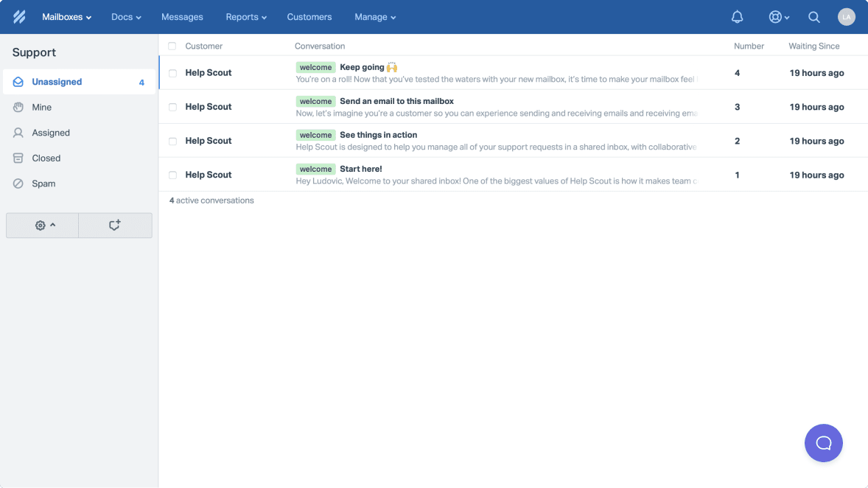Select the Assigned folder label
Viewport: 868px width, 488px height.
pos(51,133)
